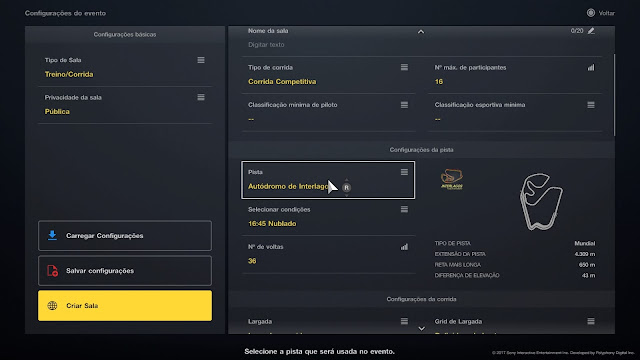Click the Configurações básicas header
Viewport: 640px width, 360px height.
(125, 35)
